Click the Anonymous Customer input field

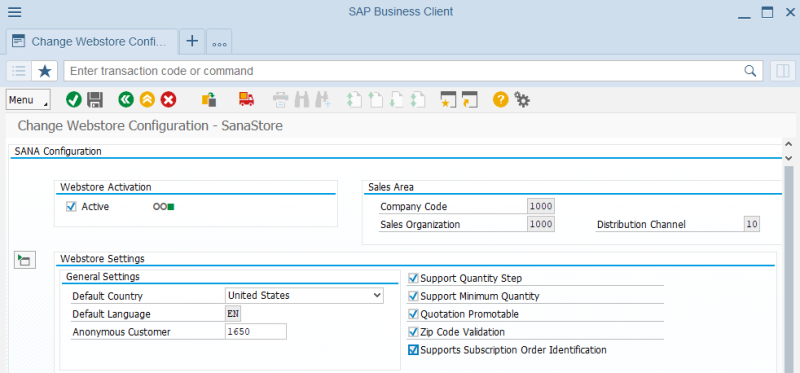coord(256,332)
